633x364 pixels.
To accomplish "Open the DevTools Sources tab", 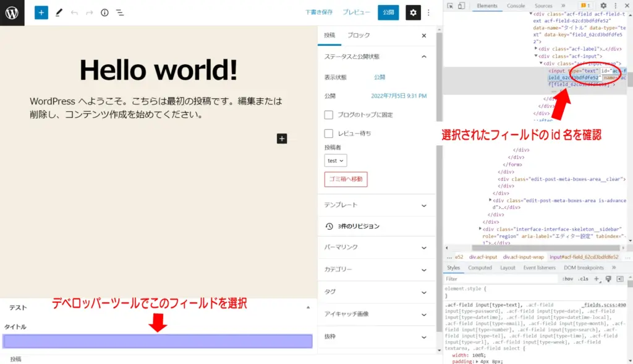I will (x=543, y=6).
